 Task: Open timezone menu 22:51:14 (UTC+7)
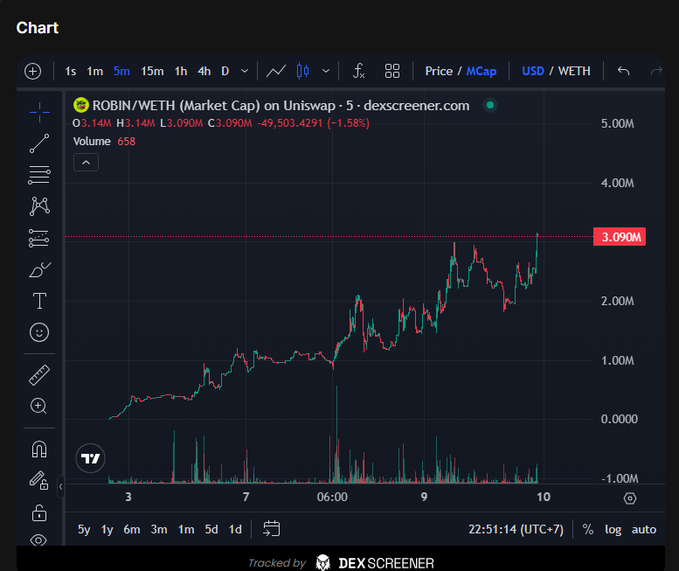click(x=516, y=529)
